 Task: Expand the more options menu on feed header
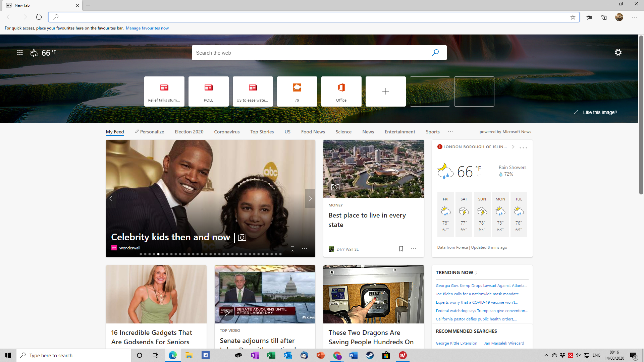[x=451, y=131]
